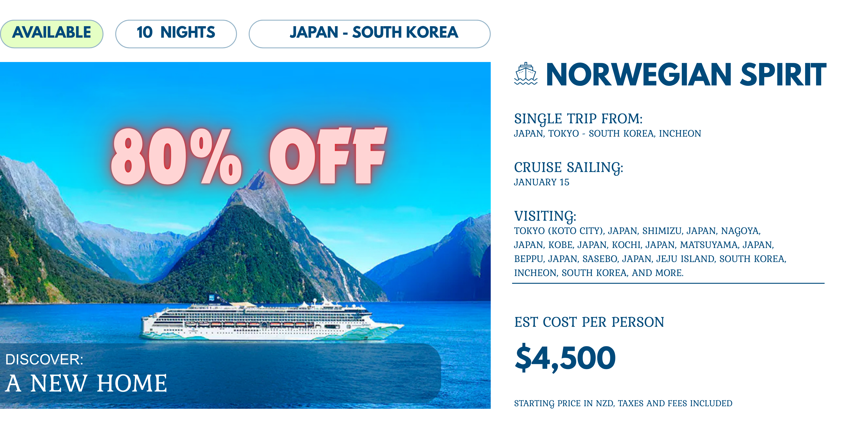
Task: Click the list of visited ports
Action: pos(650,252)
